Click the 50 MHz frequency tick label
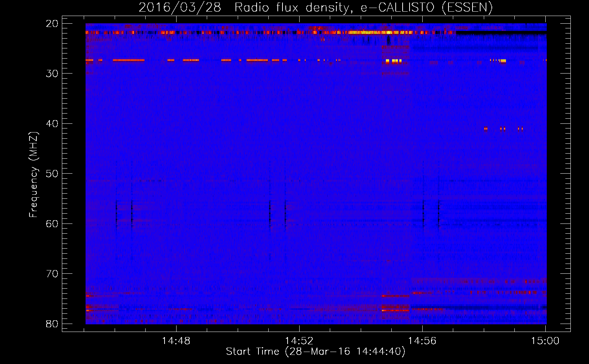This screenshot has height=364, width=589. (52, 174)
